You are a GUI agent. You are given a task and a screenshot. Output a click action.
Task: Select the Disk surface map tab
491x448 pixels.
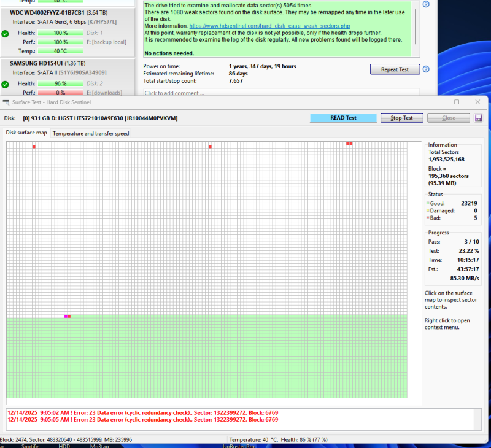point(26,133)
